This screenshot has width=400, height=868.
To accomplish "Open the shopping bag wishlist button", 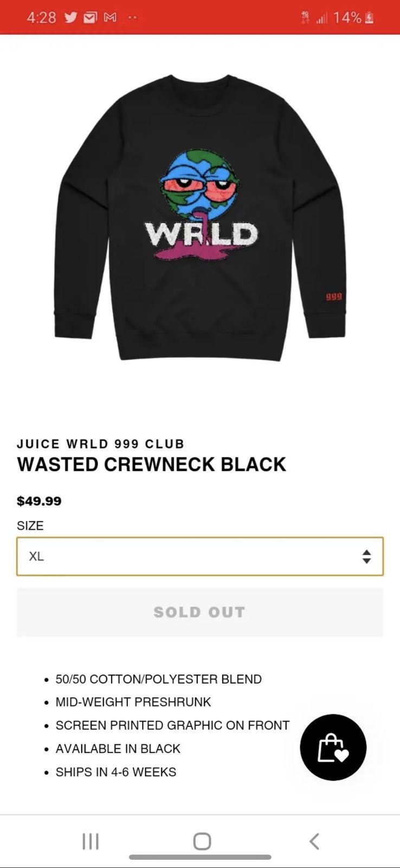I will click(333, 747).
